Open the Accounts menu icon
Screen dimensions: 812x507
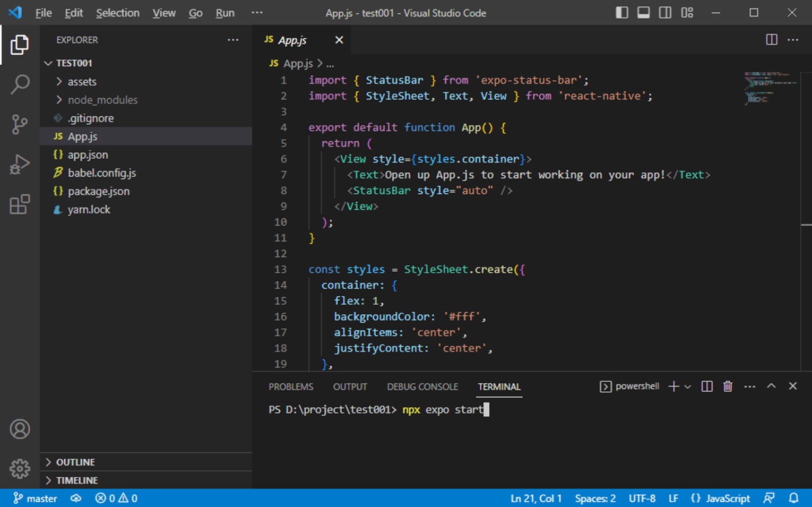(x=20, y=429)
